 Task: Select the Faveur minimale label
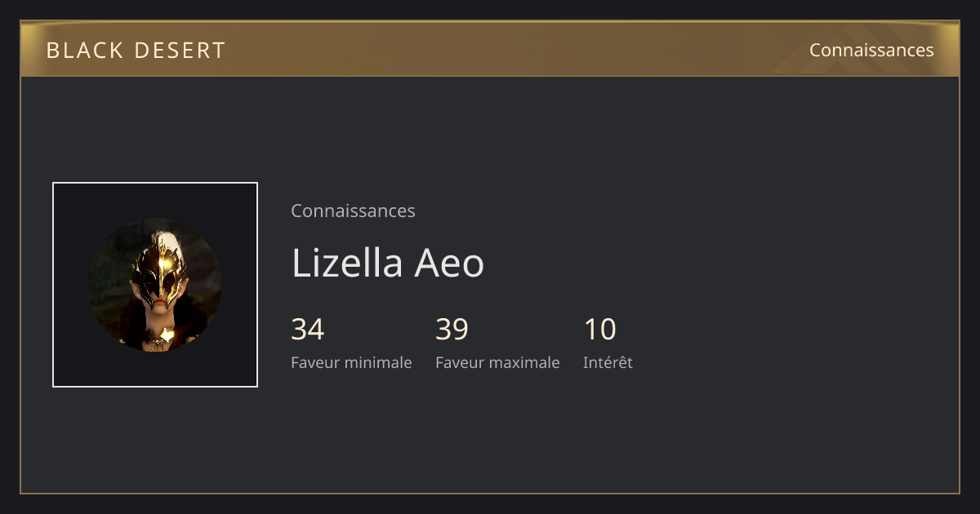[x=351, y=362]
